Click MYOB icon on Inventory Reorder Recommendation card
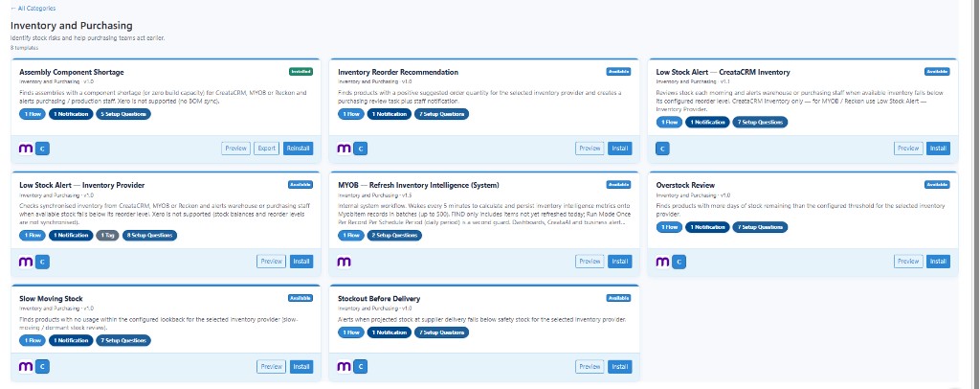This screenshot has width=980, height=389. (344, 149)
